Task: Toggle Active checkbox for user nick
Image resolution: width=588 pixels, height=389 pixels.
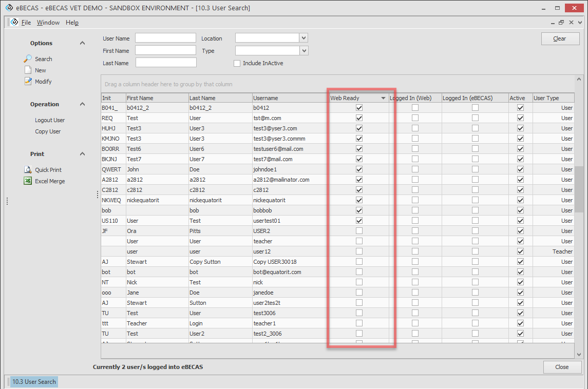Action: click(520, 282)
